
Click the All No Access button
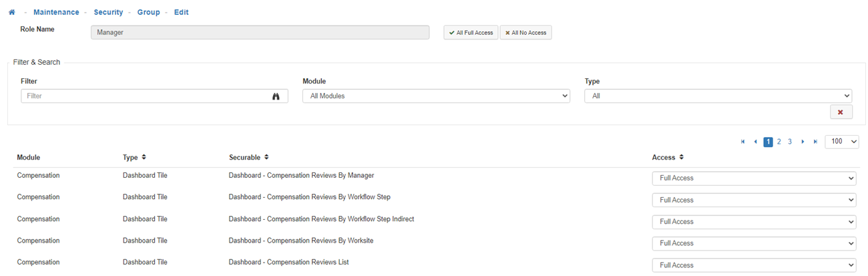coord(525,33)
